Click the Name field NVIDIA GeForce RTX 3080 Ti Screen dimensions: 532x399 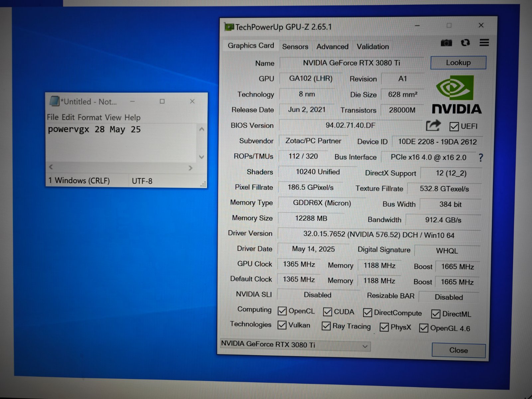(x=351, y=63)
